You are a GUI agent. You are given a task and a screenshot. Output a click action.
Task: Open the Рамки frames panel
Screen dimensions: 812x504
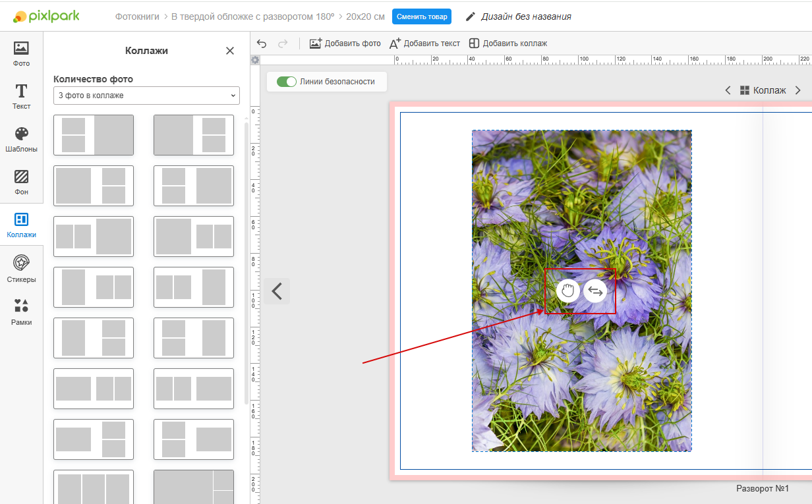tap(21, 312)
